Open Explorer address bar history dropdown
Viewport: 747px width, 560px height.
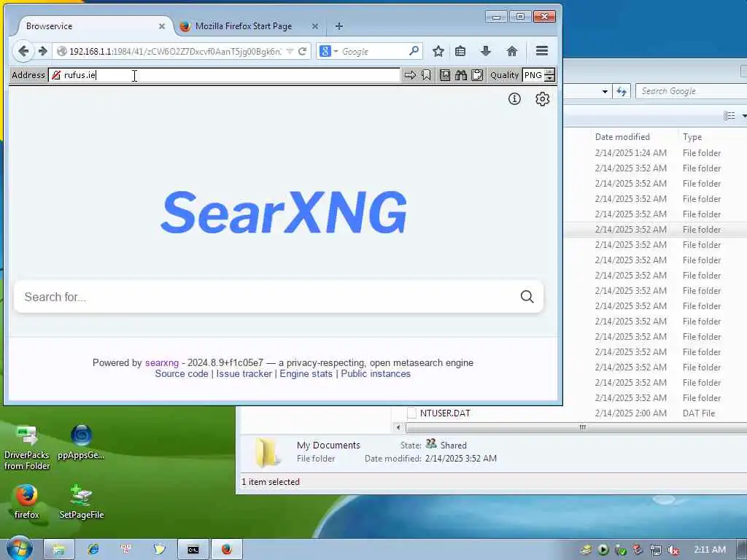pyautogui.click(x=605, y=91)
